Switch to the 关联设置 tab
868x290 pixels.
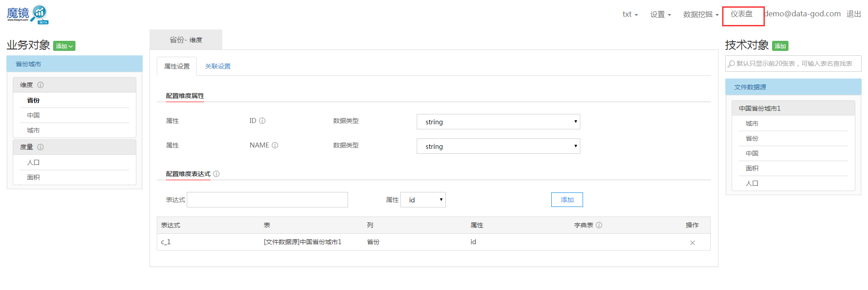pyautogui.click(x=218, y=66)
